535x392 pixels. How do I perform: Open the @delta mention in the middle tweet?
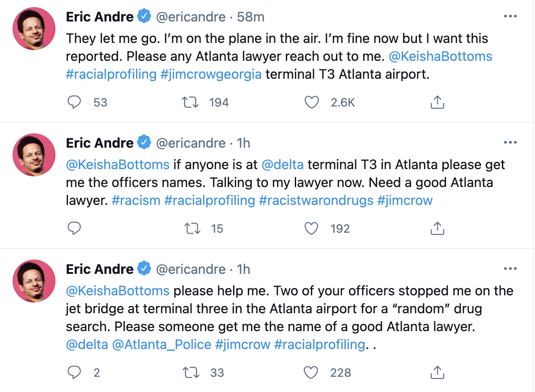282,165
